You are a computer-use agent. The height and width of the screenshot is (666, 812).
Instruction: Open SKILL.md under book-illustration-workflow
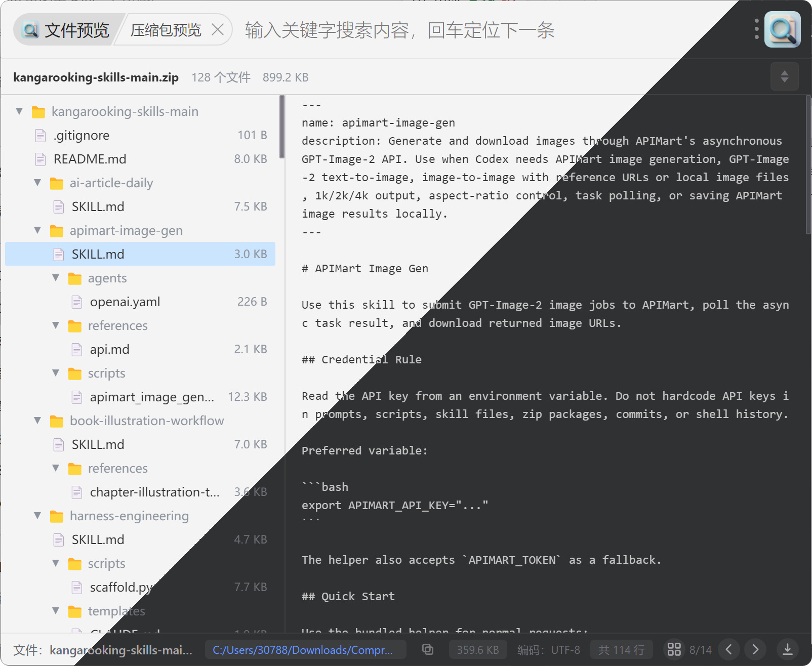click(x=140, y=444)
